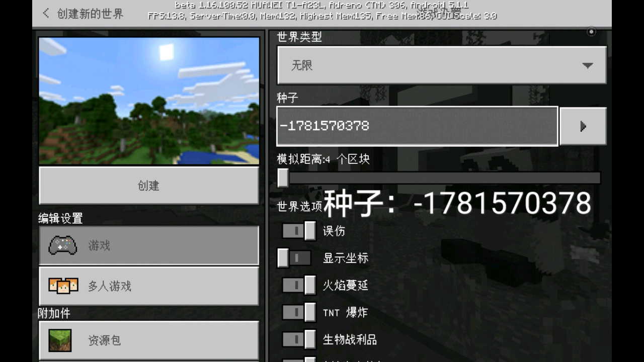
Task: Click the 创建 button to create world
Action: pos(149,186)
